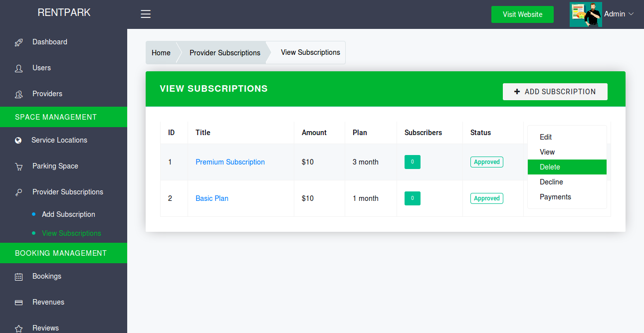The width and height of the screenshot is (644, 333).
Task: Click the Service Locations globe icon
Action: 18,141
